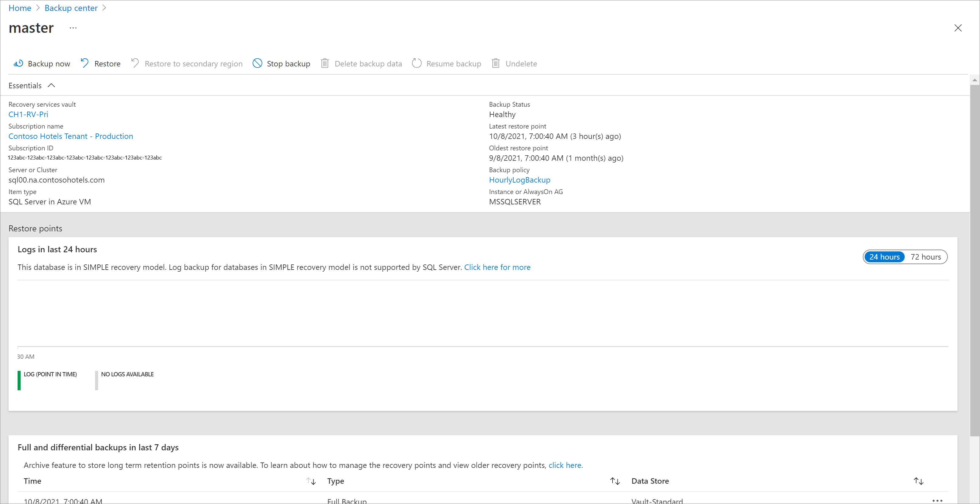Screen dimensions: 980x504
Task: Select the 24 hours toggle button
Action: (x=884, y=257)
